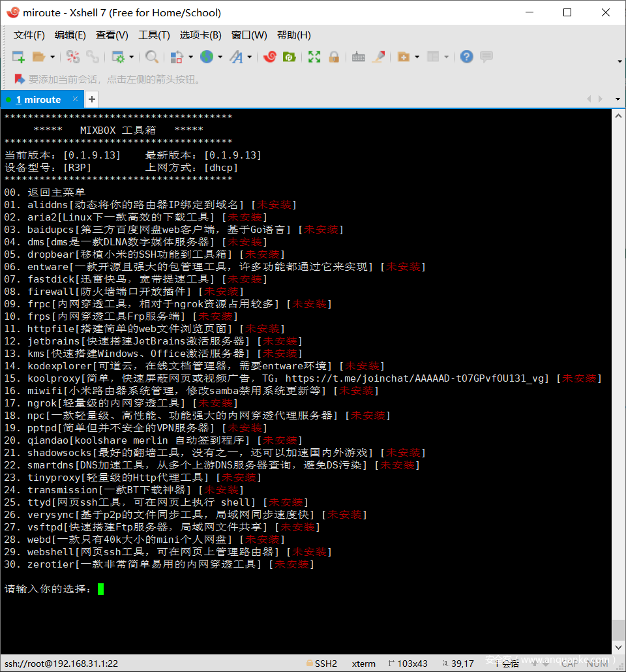Add a new tab with plus button
The width and height of the screenshot is (626, 672).
(92, 99)
